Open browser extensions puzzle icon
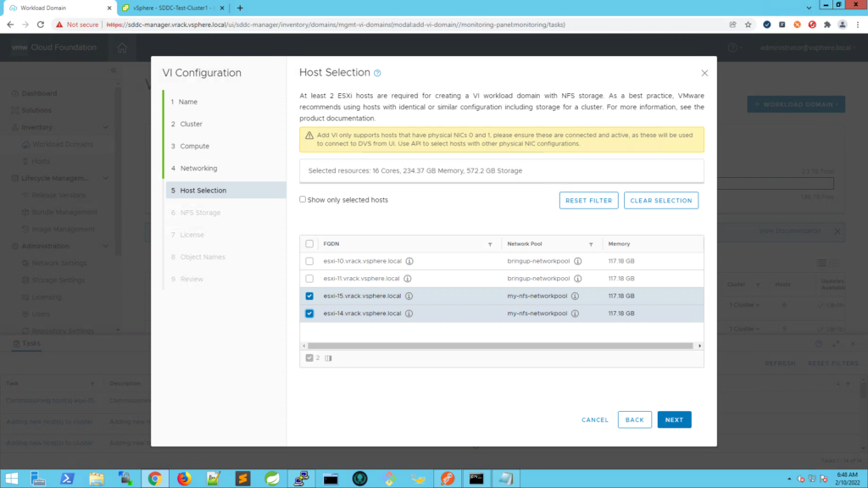 (827, 25)
